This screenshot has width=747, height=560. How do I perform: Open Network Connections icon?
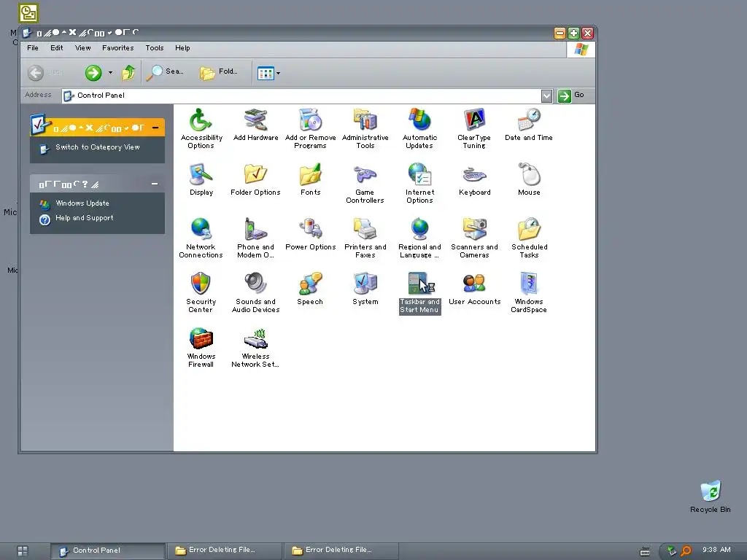coord(201,238)
